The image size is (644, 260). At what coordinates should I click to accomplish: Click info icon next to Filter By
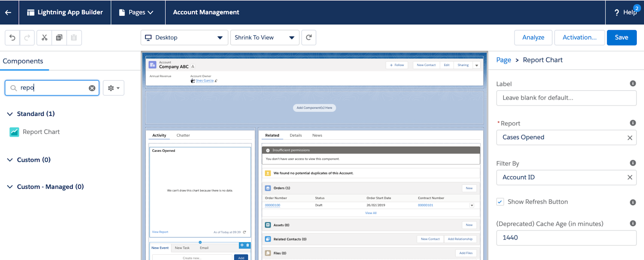tap(633, 163)
